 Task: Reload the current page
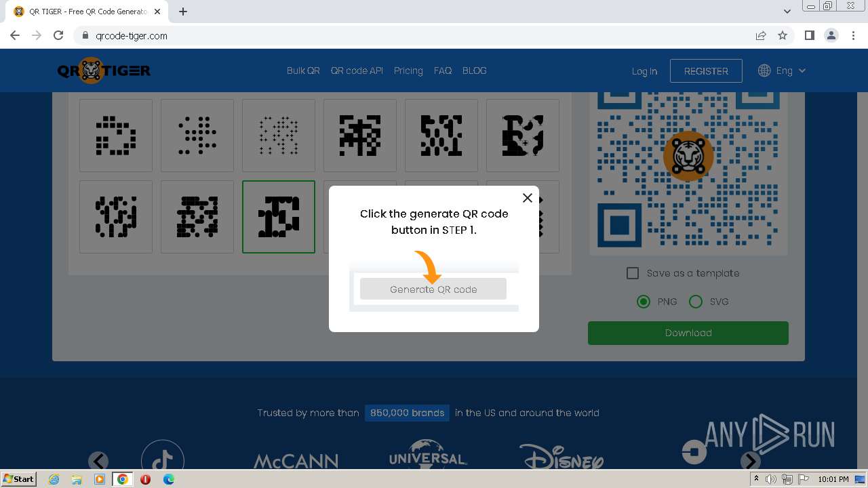click(58, 35)
